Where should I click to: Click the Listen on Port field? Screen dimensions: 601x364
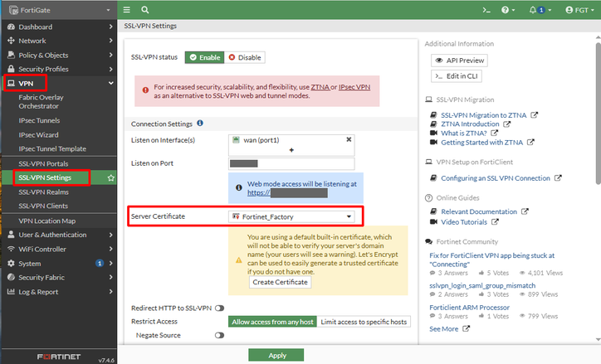(x=291, y=164)
